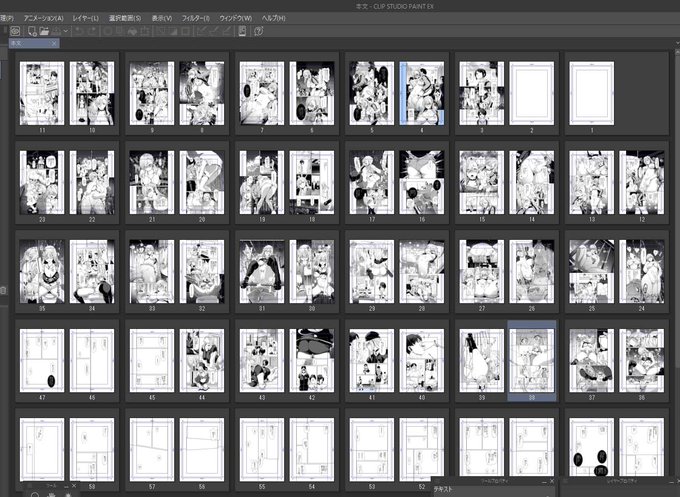Select the page 57 thumbnail

(x=152, y=450)
